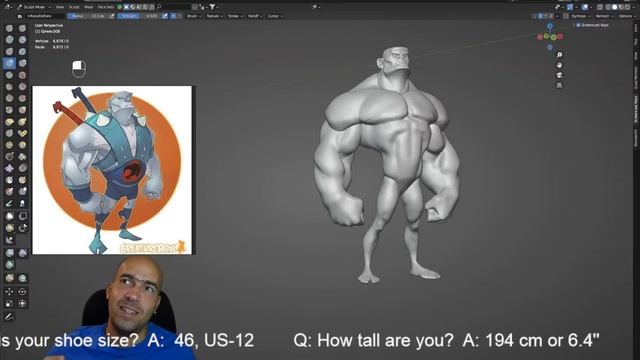Open the Options dropdown
Screen dimensions: 640x360
click(x=627, y=16)
